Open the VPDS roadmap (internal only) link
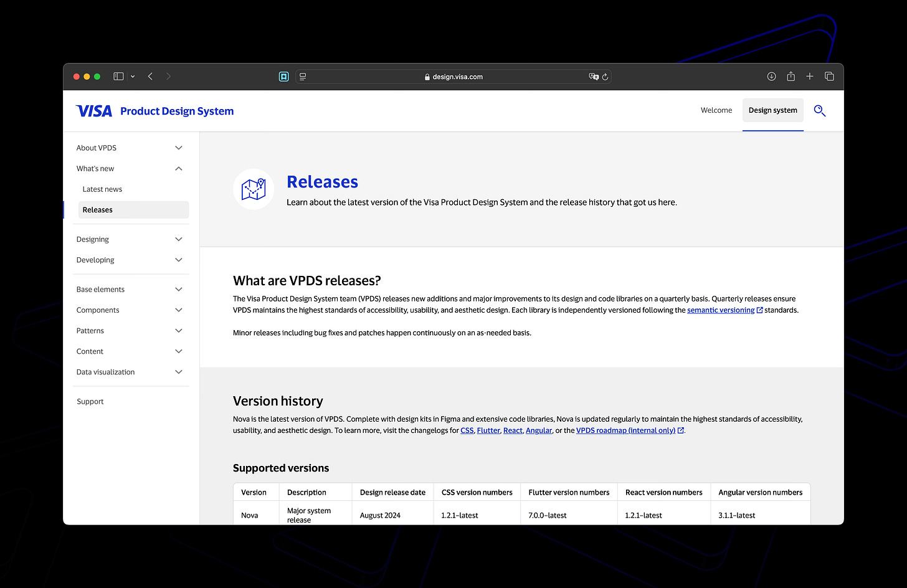The height and width of the screenshot is (588, 907). tap(630, 430)
